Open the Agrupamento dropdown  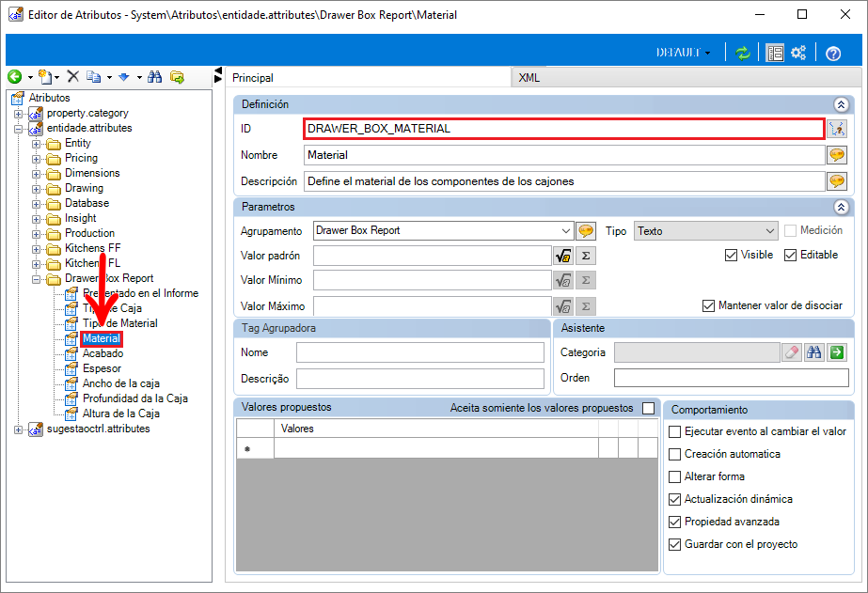tap(566, 230)
